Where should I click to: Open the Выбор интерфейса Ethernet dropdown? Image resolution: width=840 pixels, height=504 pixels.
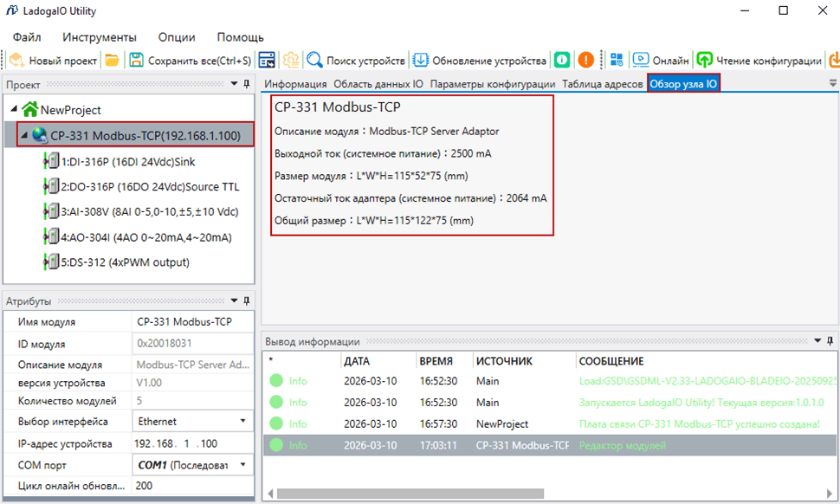[192, 422]
